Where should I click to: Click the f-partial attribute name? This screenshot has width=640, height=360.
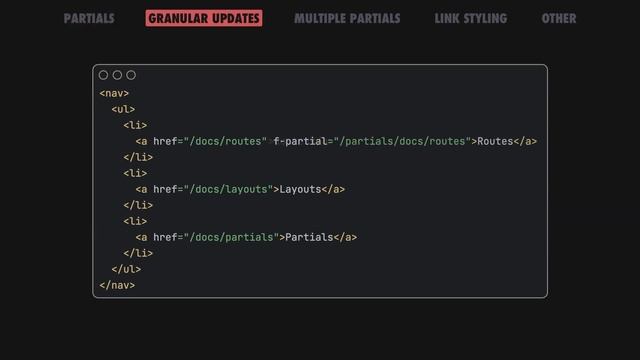click(x=300, y=141)
